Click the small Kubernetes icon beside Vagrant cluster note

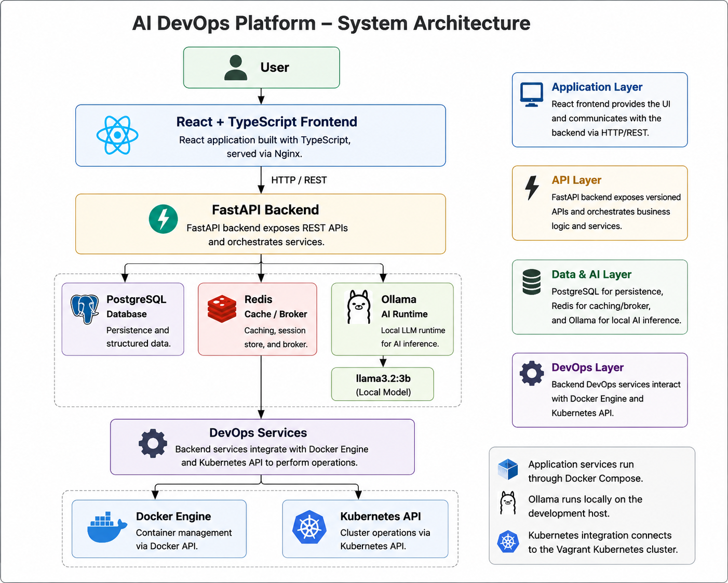[x=508, y=541]
